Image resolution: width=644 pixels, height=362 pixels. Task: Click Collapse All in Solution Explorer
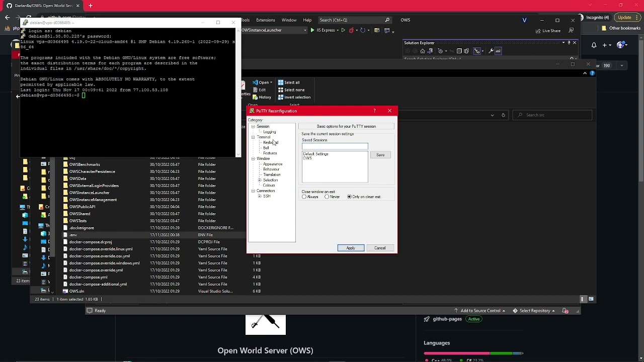click(x=459, y=51)
